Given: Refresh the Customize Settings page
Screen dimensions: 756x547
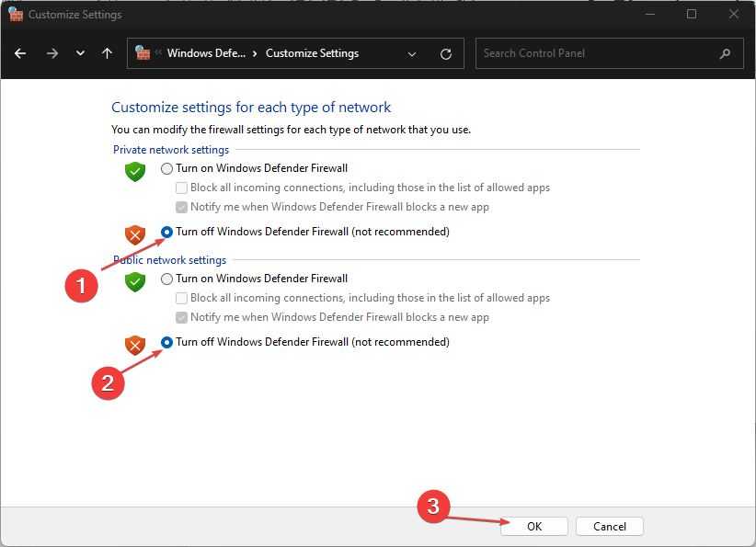Looking at the screenshot, I should point(446,53).
